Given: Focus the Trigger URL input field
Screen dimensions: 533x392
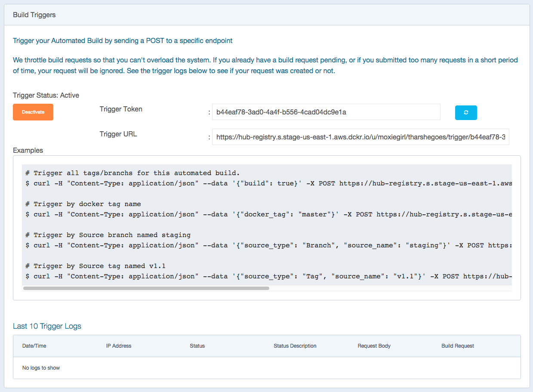Looking at the screenshot, I should point(360,137).
